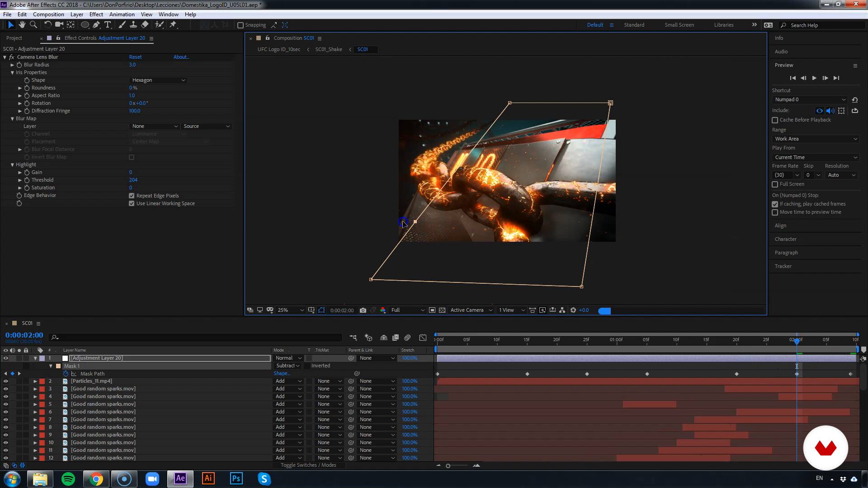Viewport: 868px width, 488px height.
Task: Open Composition Mini-Flowchart in timeline
Action: (x=353, y=338)
